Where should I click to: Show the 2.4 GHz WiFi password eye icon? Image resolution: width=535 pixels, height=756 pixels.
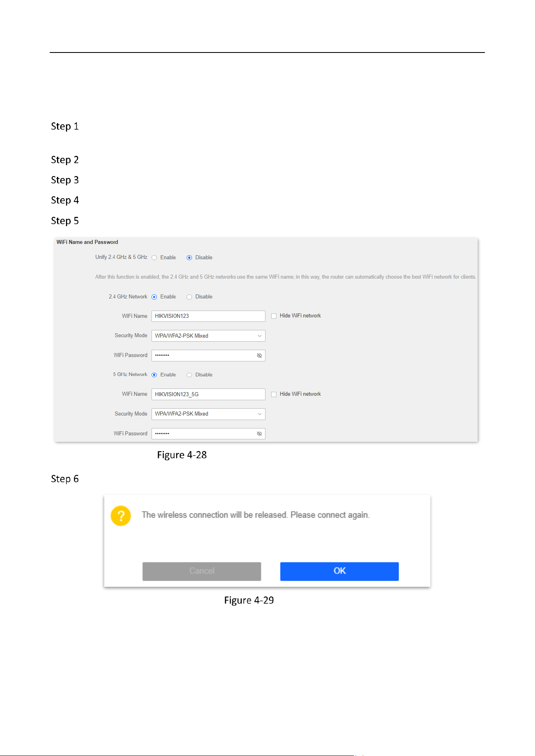(259, 355)
